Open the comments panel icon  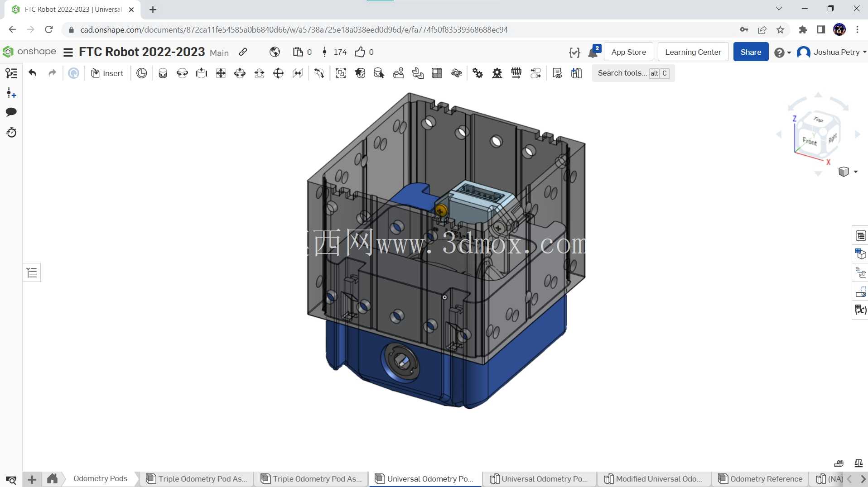click(11, 112)
